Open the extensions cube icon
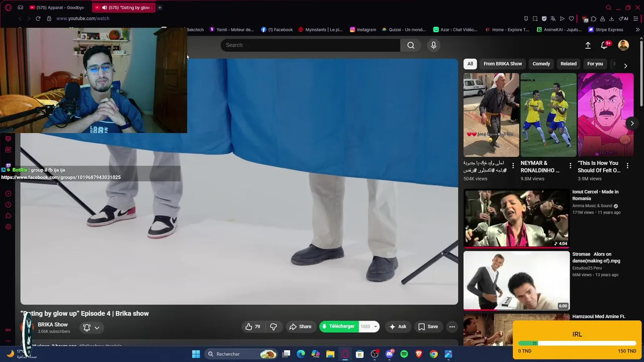644x362 pixels. pos(593,19)
